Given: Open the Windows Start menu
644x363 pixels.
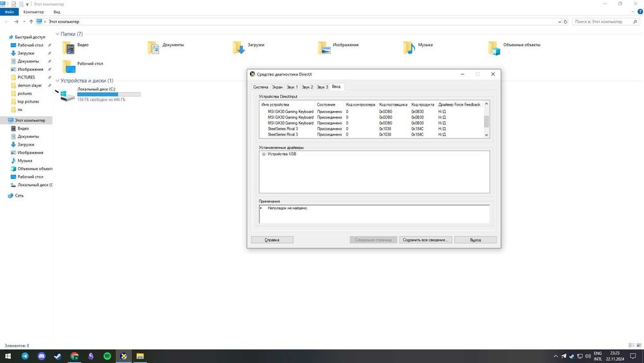Looking at the screenshot, I should [8, 356].
